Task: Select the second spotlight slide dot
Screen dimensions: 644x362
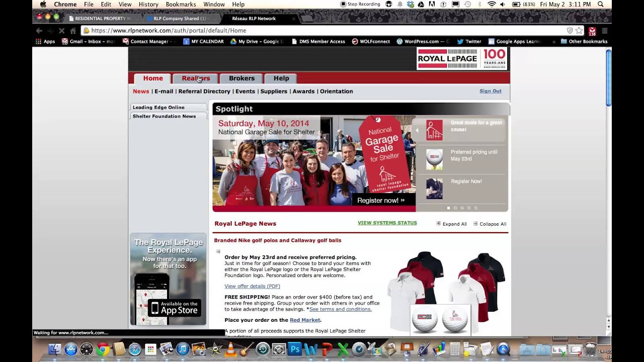Action: click(455, 208)
